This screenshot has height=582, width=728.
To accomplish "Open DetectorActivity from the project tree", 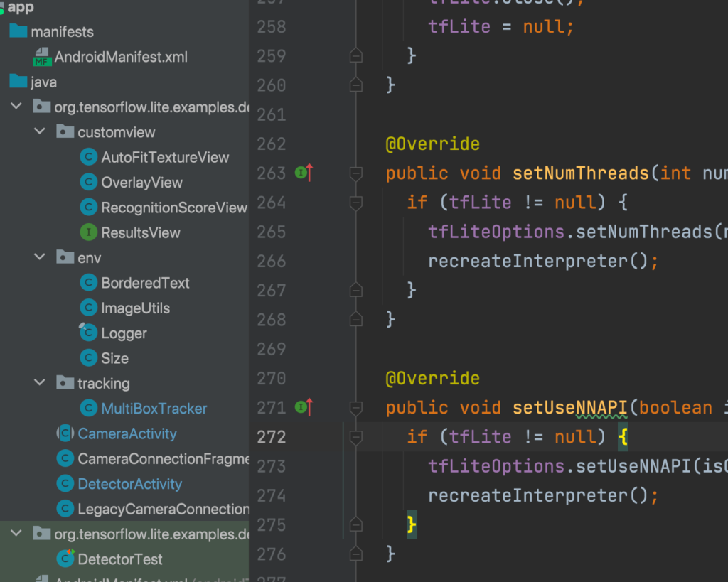I will pos(129,484).
